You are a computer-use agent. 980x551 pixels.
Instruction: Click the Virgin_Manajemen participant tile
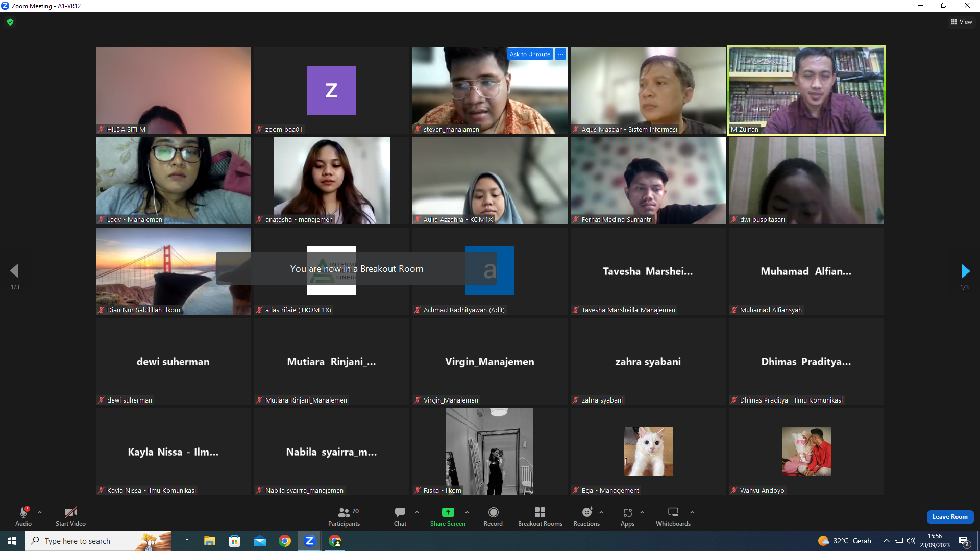click(x=490, y=361)
